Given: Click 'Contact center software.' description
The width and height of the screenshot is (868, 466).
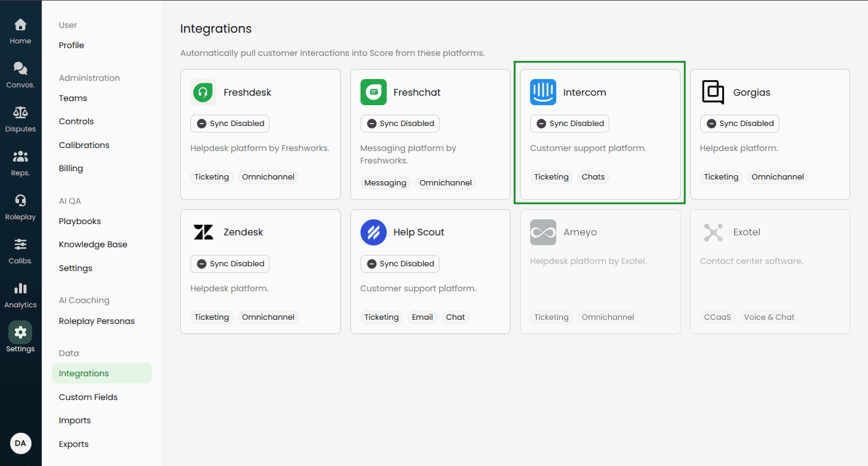Looking at the screenshot, I should [x=751, y=261].
